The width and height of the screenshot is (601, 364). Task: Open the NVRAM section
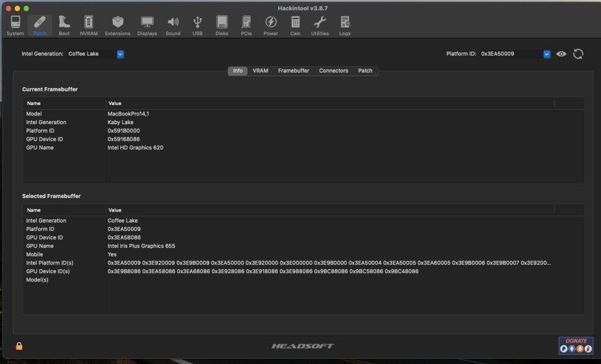pyautogui.click(x=89, y=25)
